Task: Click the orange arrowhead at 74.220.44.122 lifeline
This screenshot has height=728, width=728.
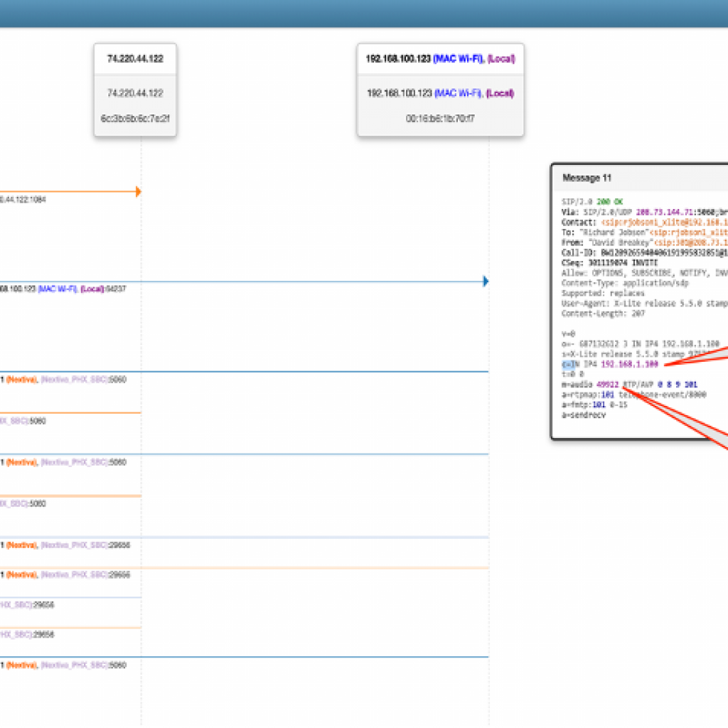Action: 138,191
